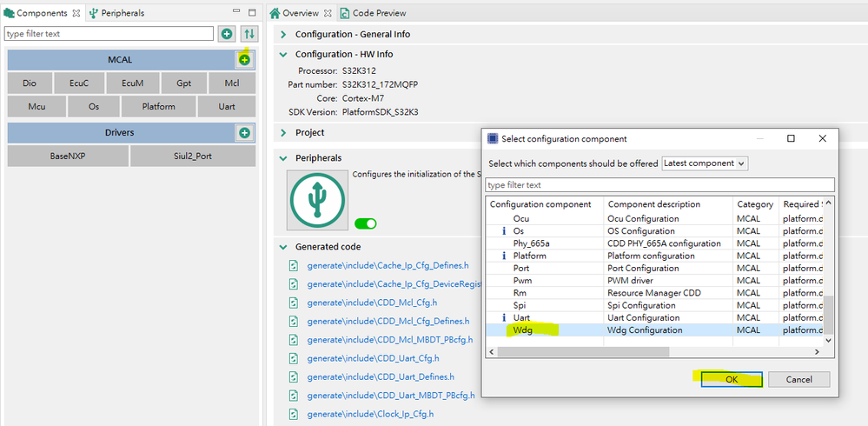Open the Siul2_Port driver
The width and height of the screenshot is (868, 426).
click(193, 156)
